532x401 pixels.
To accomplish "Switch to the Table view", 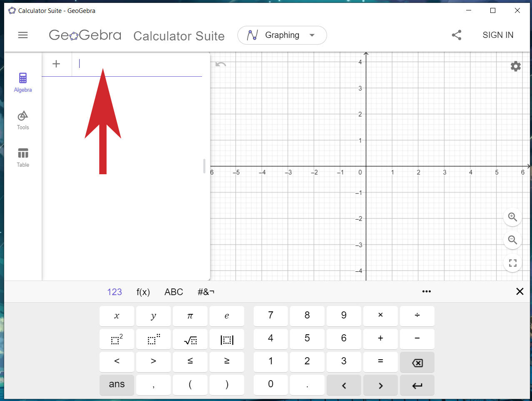I will (23, 158).
